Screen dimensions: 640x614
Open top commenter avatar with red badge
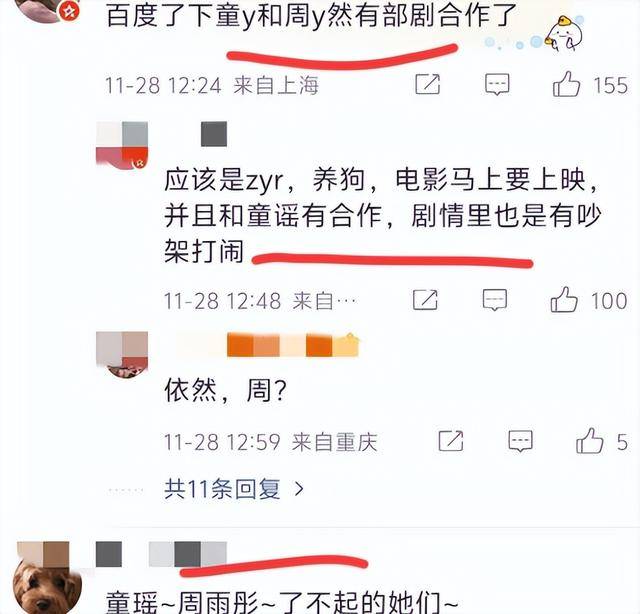[47, 11]
